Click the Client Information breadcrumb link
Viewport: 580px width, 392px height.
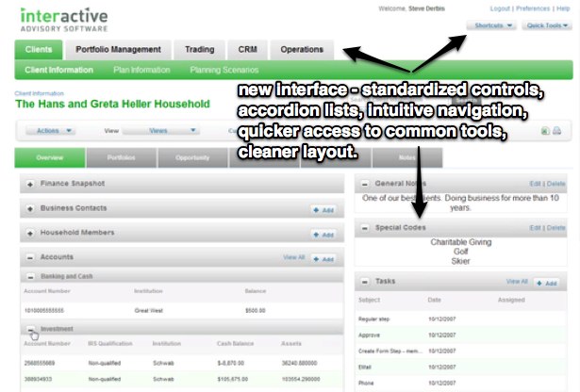40,93
